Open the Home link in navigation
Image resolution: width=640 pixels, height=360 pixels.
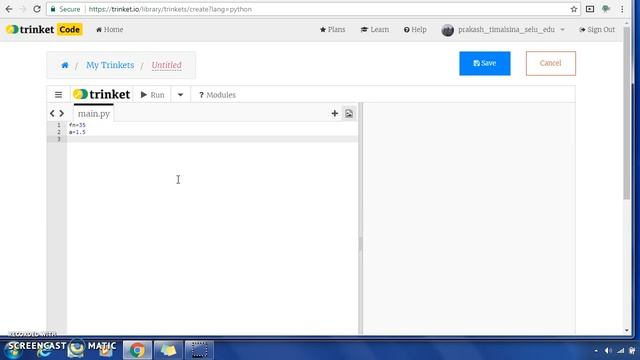[109, 29]
